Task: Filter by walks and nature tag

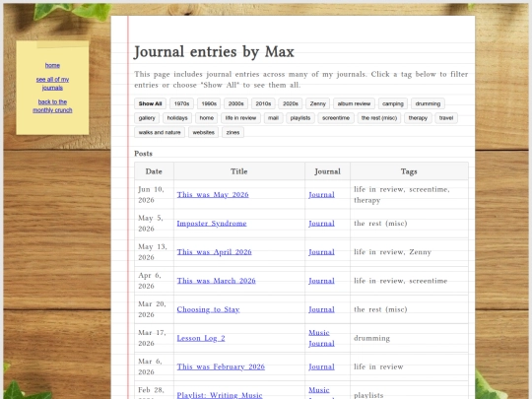Action: pos(160,132)
